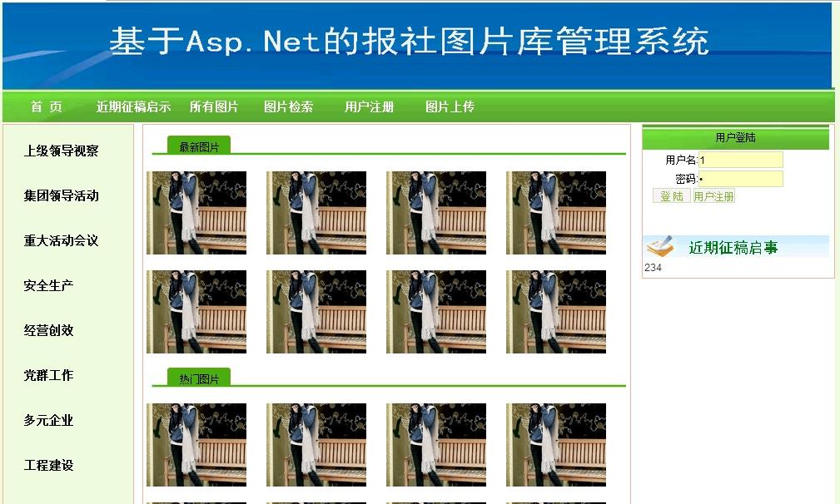Open first thumbnail under 热门图片

tap(196, 445)
